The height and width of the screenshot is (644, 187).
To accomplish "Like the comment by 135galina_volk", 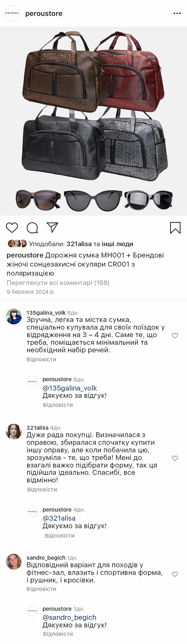I will [x=175, y=336].
